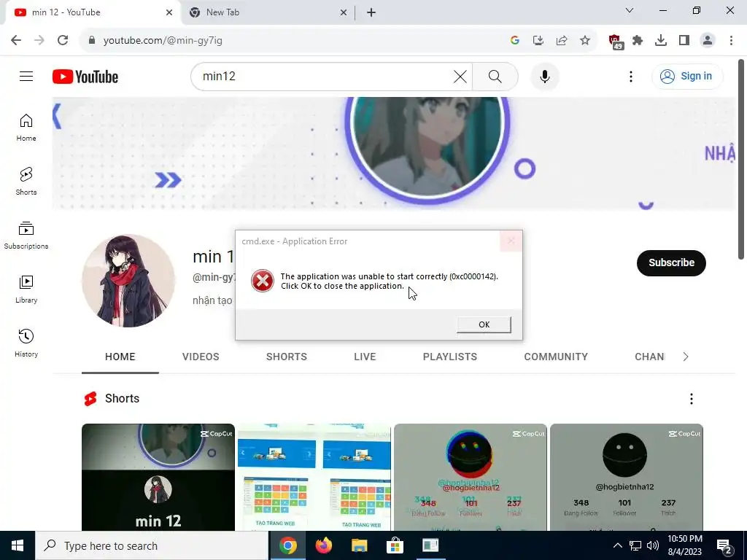Close the min 12 - YouTube tab
747x560 pixels.
coord(169,12)
